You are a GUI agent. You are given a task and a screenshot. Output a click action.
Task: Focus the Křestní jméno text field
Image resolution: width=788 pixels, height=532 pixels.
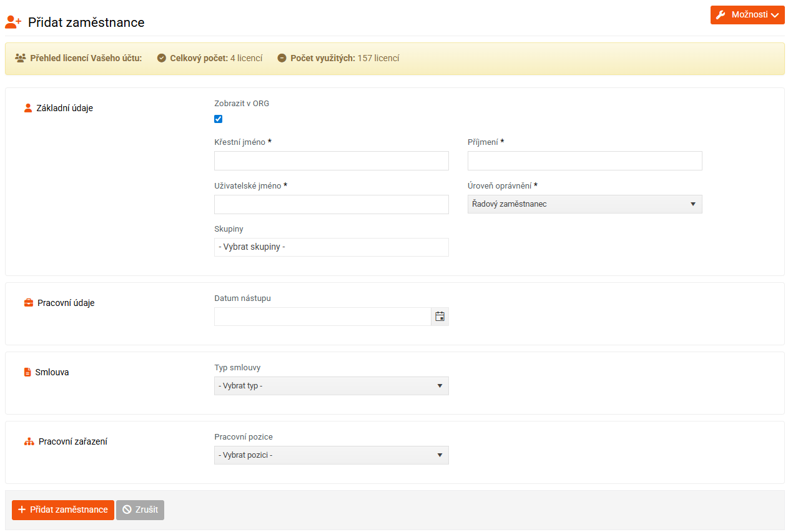pos(331,160)
